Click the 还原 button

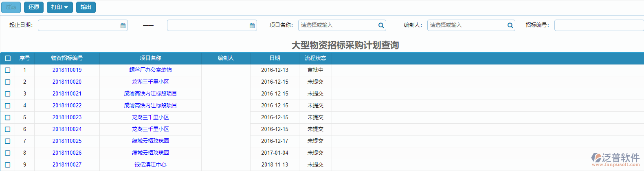click(34, 7)
